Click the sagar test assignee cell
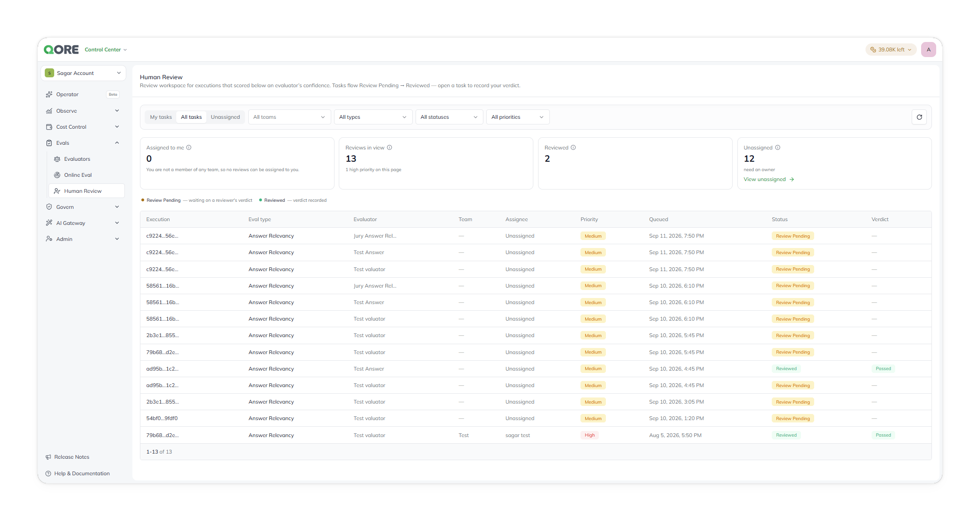The width and height of the screenshot is (980, 521). pos(517,435)
